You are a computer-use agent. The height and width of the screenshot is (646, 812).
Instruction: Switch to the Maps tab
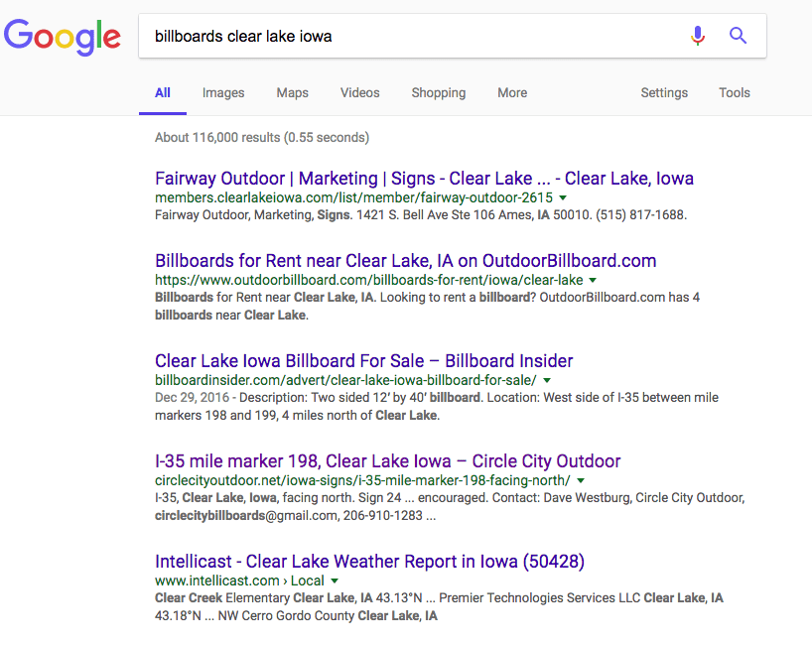click(x=292, y=92)
